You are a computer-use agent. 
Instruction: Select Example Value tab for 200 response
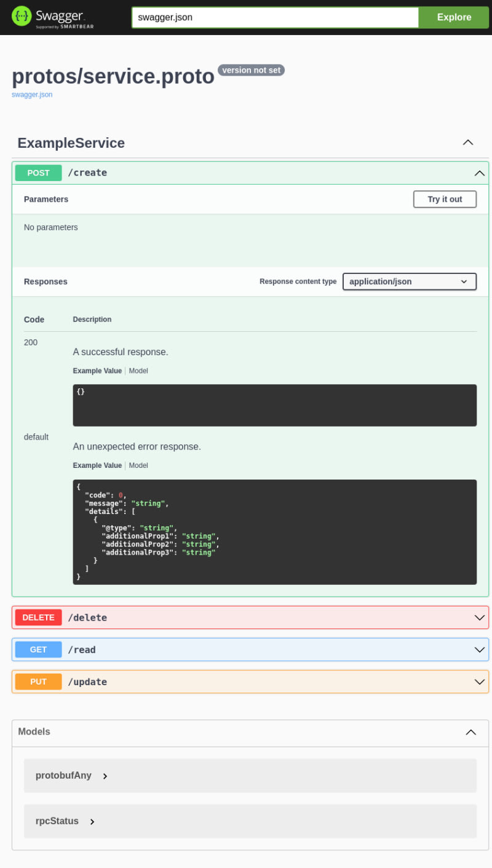(97, 371)
